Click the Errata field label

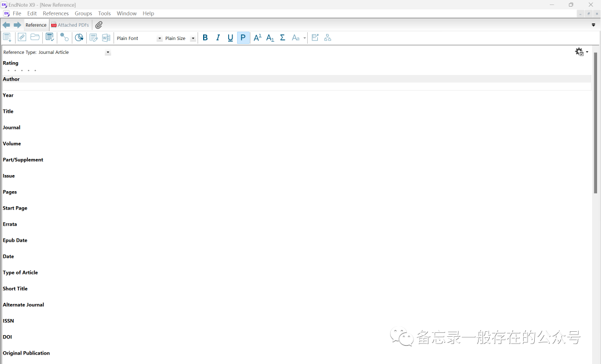point(10,225)
